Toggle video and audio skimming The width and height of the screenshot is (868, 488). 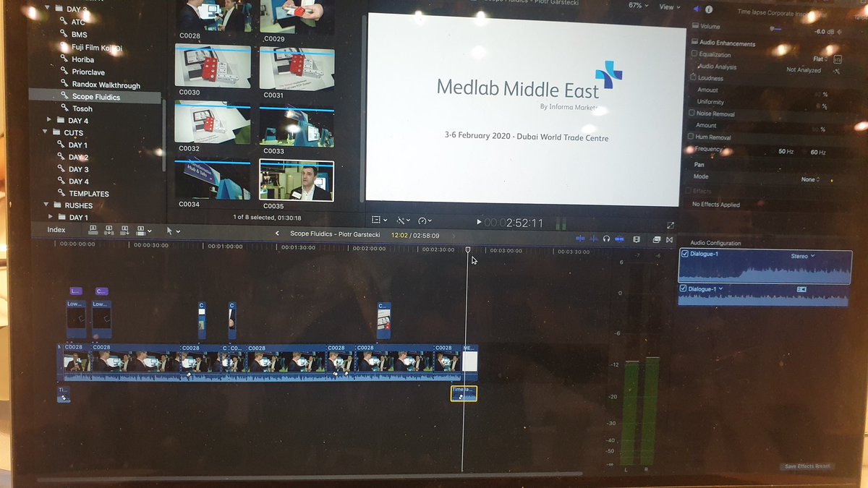(580, 239)
